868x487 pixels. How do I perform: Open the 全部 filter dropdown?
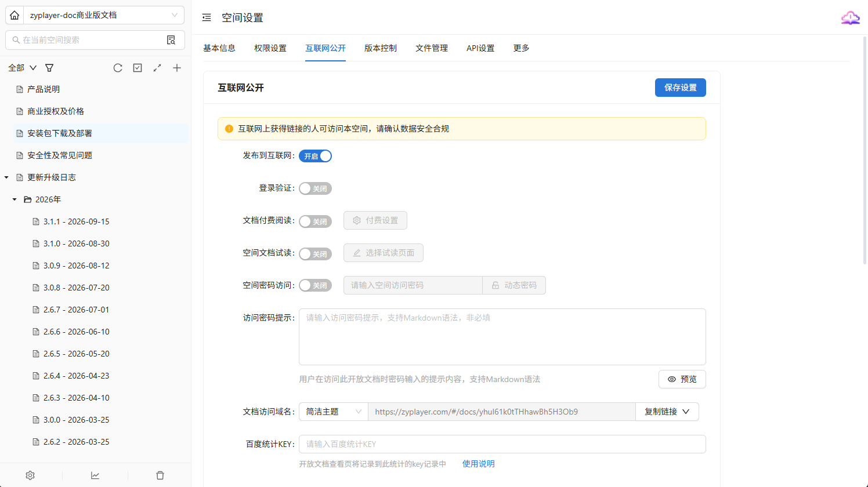pos(23,68)
